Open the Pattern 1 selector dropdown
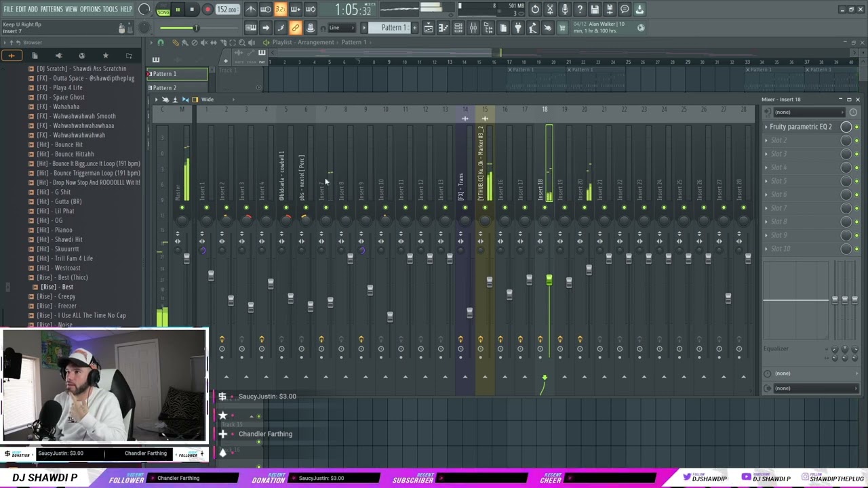The width and height of the screenshot is (868, 488). pyautogui.click(x=364, y=28)
